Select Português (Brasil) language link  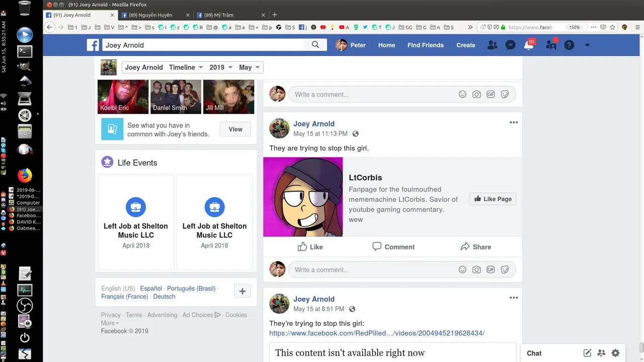coord(191,289)
